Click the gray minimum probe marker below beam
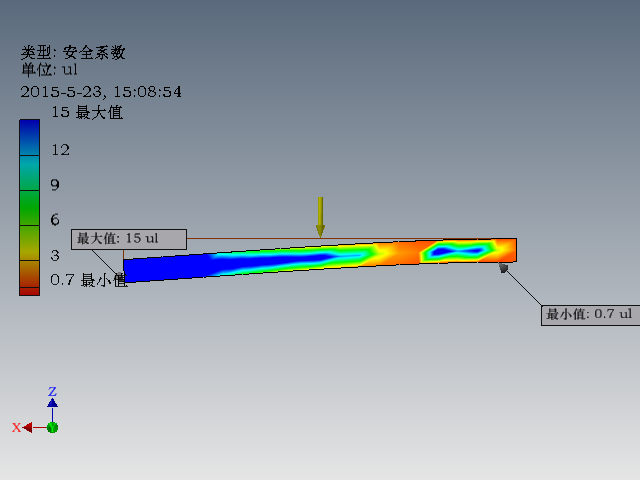 tap(503, 268)
